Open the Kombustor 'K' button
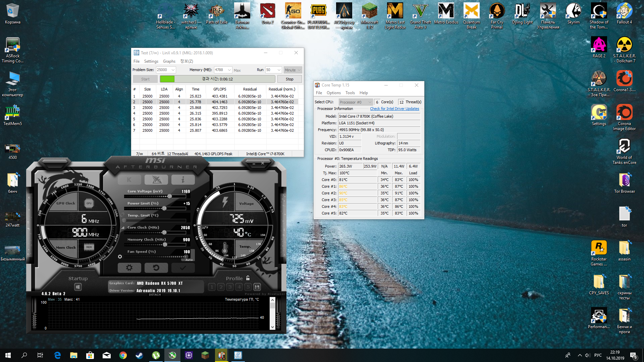Screen dimensions: 644x362 pos(129,180)
